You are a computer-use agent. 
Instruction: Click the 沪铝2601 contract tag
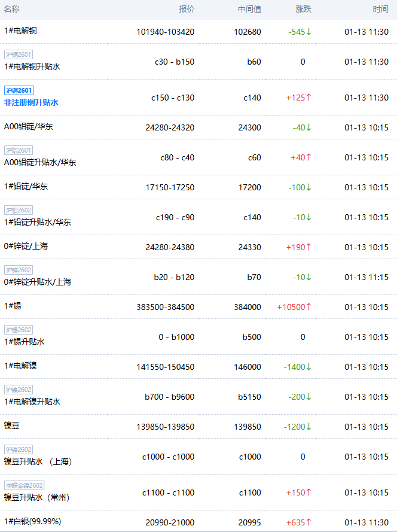(19, 150)
